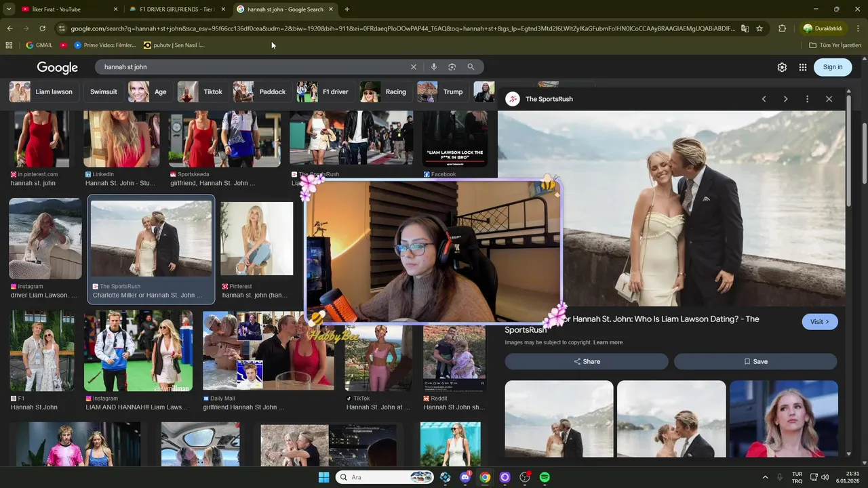Open the browser extensions puzzle icon
The height and width of the screenshot is (488, 868).
click(782, 28)
